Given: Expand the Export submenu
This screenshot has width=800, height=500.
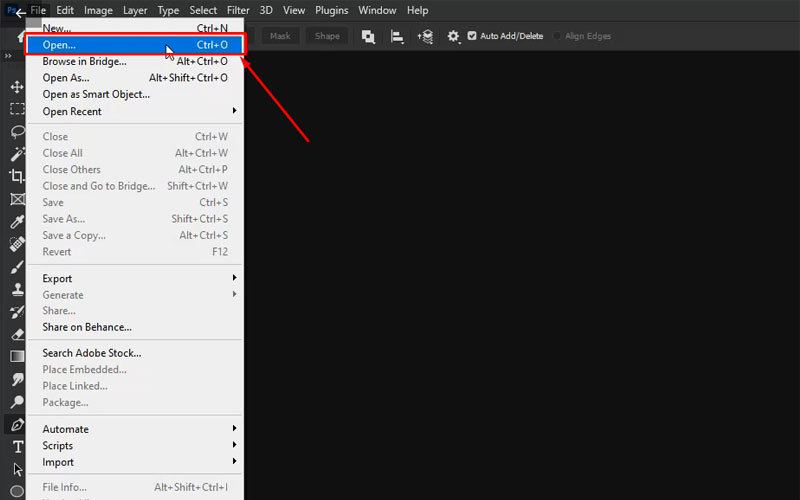Looking at the screenshot, I should pos(135,279).
